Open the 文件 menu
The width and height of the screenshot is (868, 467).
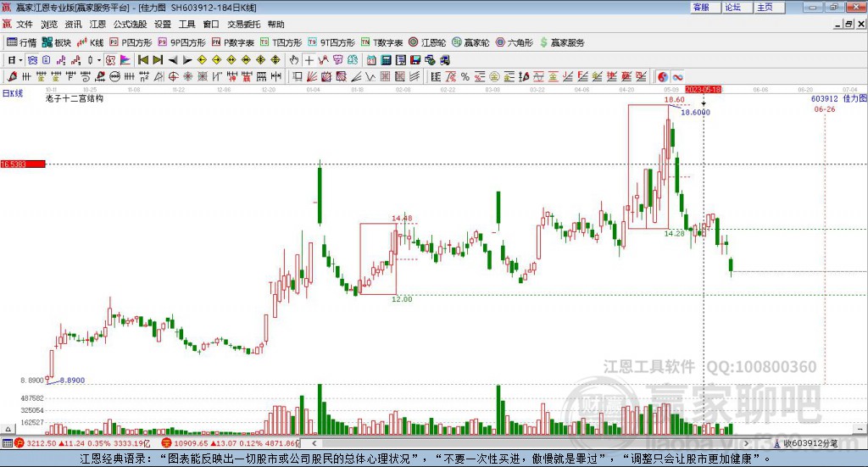[x=25, y=25]
